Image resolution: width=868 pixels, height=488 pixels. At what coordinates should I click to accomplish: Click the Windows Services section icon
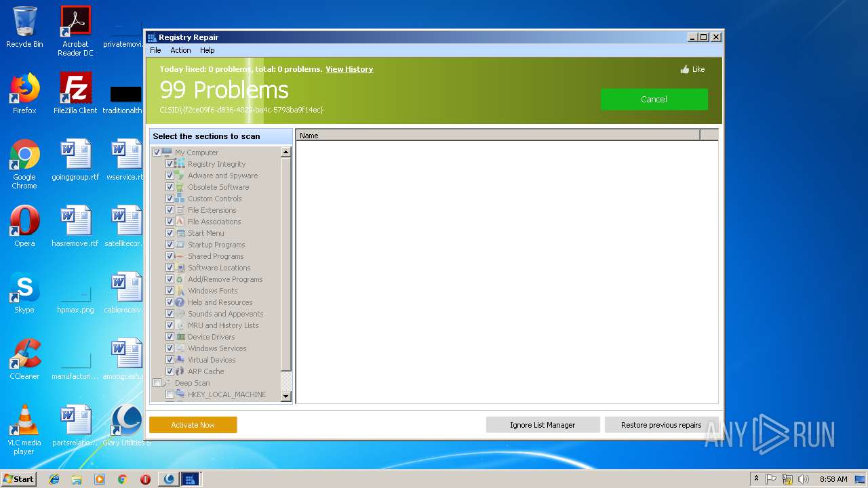click(180, 348)
